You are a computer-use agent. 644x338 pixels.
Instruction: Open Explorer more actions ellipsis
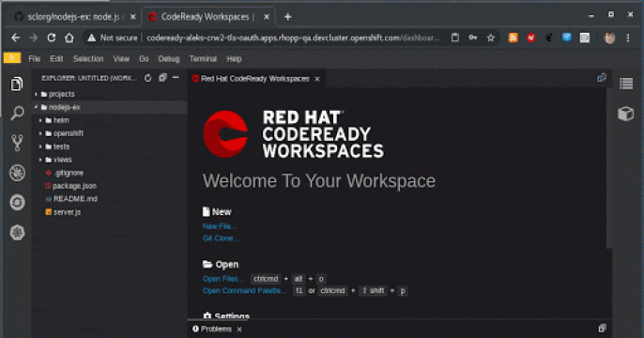click(176, 78)
